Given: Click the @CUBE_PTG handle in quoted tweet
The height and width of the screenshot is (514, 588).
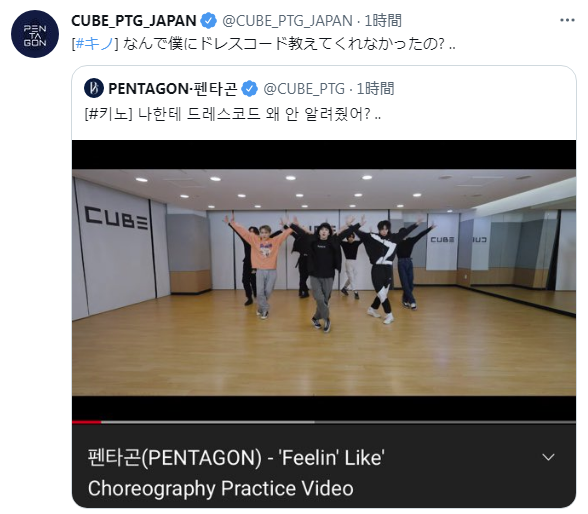Looking at the screenshot, I should (304, 89).
